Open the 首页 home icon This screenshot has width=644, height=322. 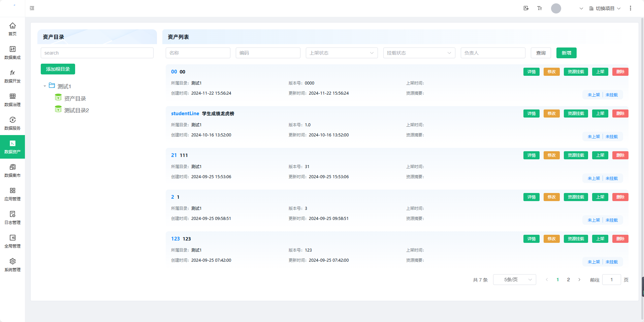[12, 26]
